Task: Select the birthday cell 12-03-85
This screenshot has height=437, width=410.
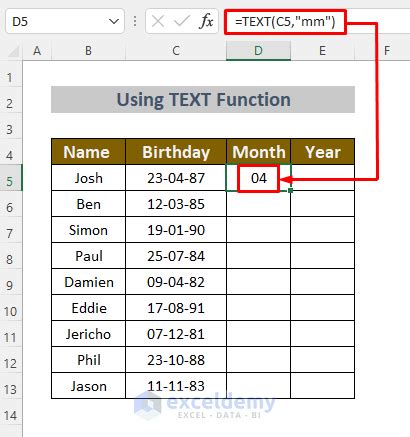Action: 176,204
